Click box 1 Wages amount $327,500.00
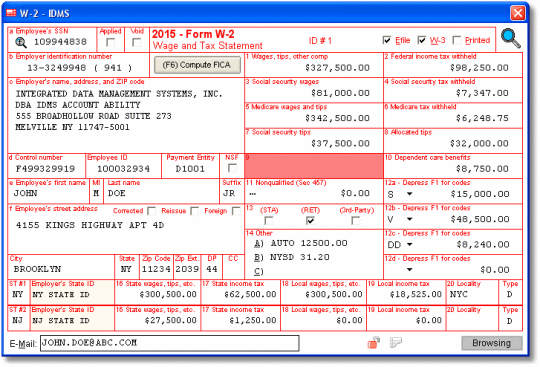The height and width of the screenshot is (367, 540). 337,68
